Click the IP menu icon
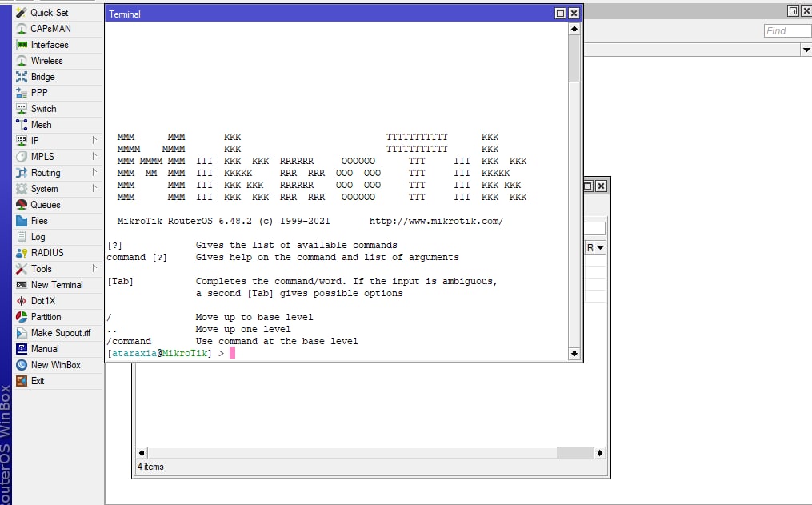This screenshot has height=505, width=812. pyautogui.click(x=22, y=141)
